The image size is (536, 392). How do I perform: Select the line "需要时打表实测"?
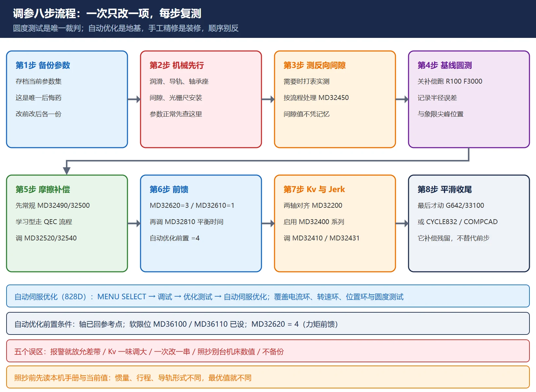(x=307, y=81)
